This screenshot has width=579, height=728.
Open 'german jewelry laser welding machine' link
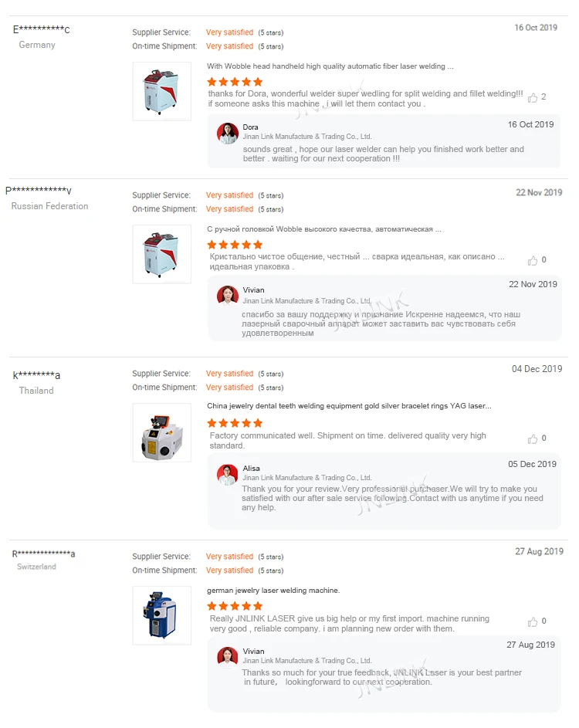[x=273, y=591]
